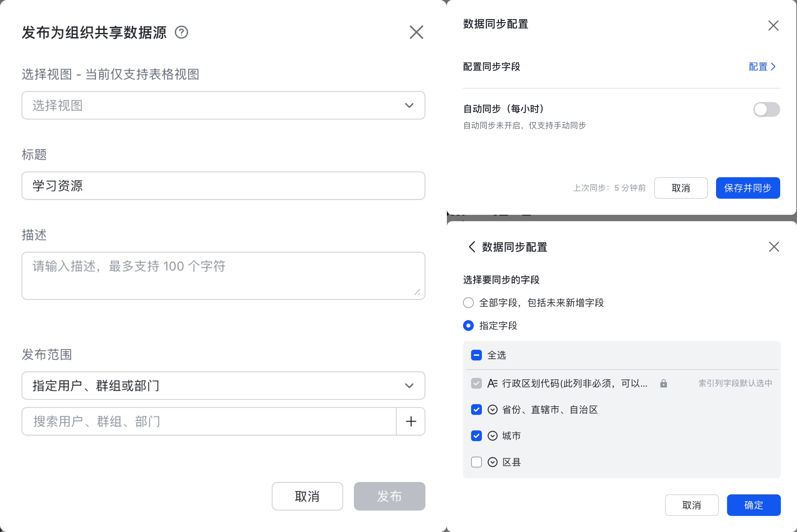Select the 全部字段，包括未来新增字段 radio option
This screenshot has height=532, width=797.
pos(468,303)
